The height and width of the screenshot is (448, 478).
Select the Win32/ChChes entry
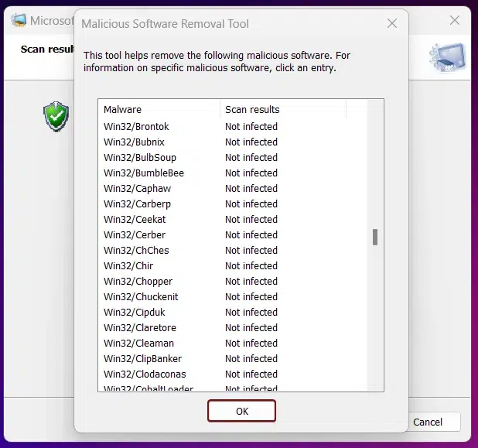point(136,251)
